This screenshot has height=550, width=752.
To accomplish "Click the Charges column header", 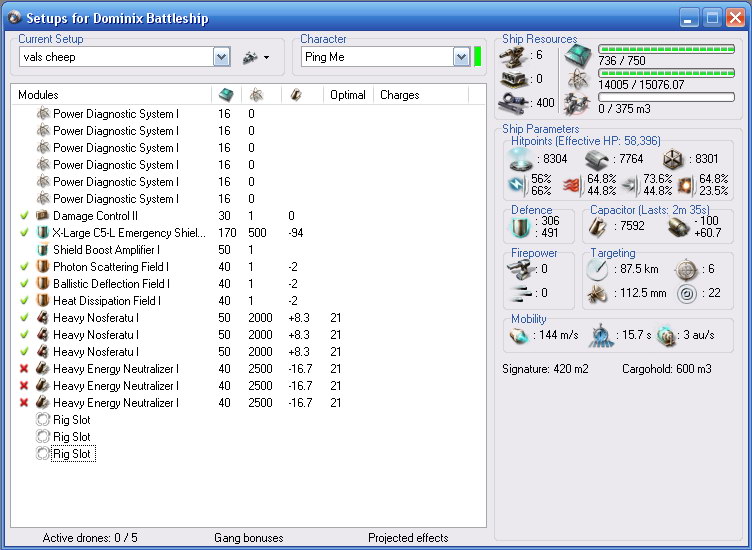I will (399, 95).
